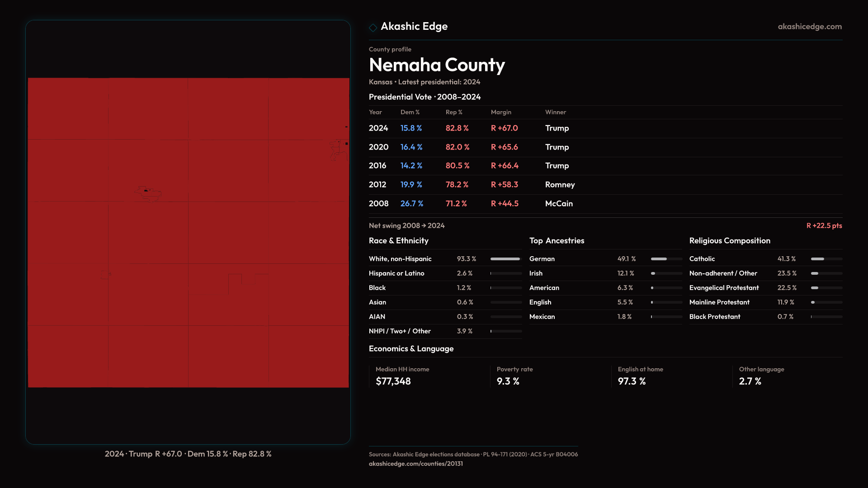Select the 2024 presidential results row
Image resolution: width=868 pixels, height=488 pixels.
click(469, 128)
